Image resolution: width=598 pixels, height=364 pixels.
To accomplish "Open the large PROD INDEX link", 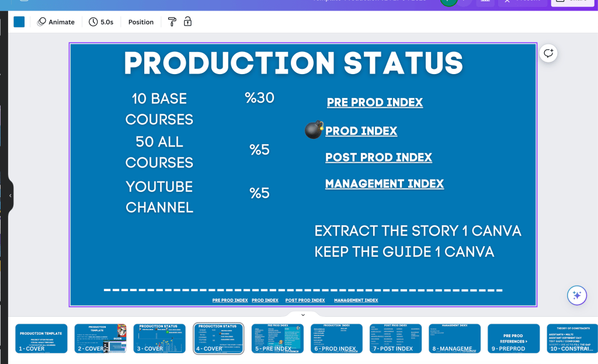I will pos(361,131).
